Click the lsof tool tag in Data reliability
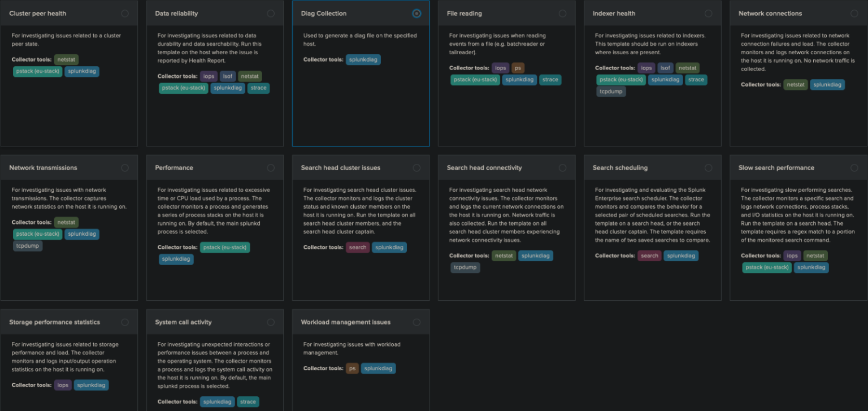The height and width of the screenshot is (411, 868). click(227, 76)
